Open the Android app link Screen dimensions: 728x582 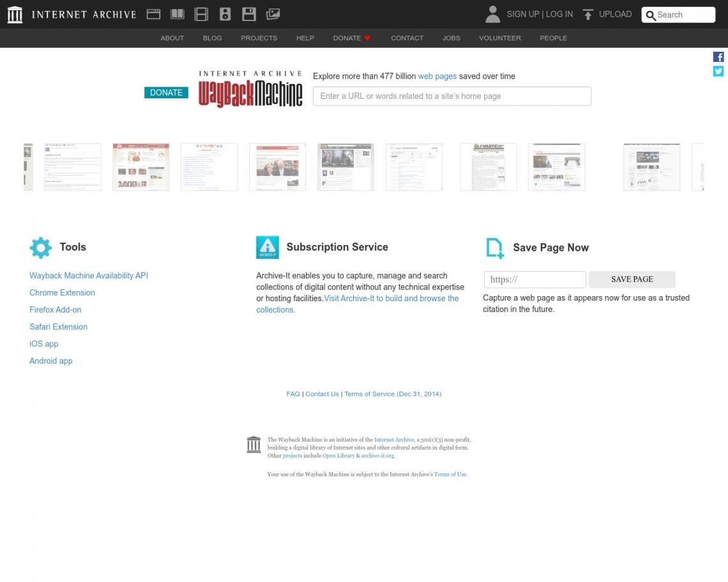51,361
